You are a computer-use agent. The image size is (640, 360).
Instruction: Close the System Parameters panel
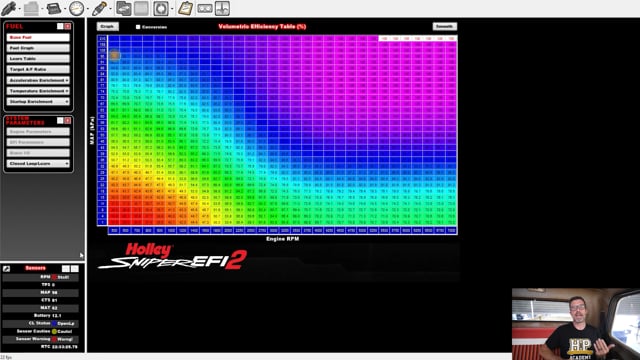coord(68,120)
